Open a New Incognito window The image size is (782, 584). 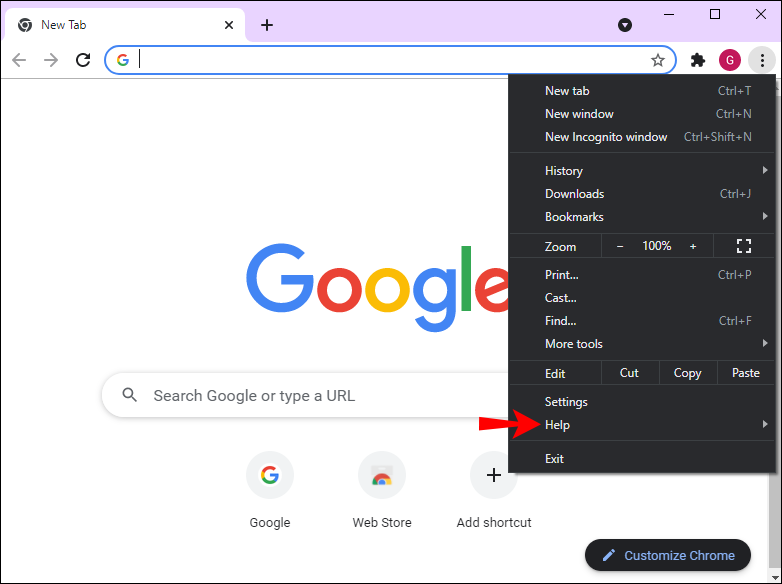[x=642, y=137]
